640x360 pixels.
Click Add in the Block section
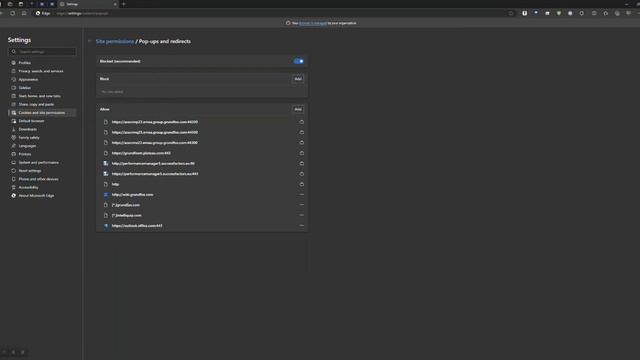298,79
